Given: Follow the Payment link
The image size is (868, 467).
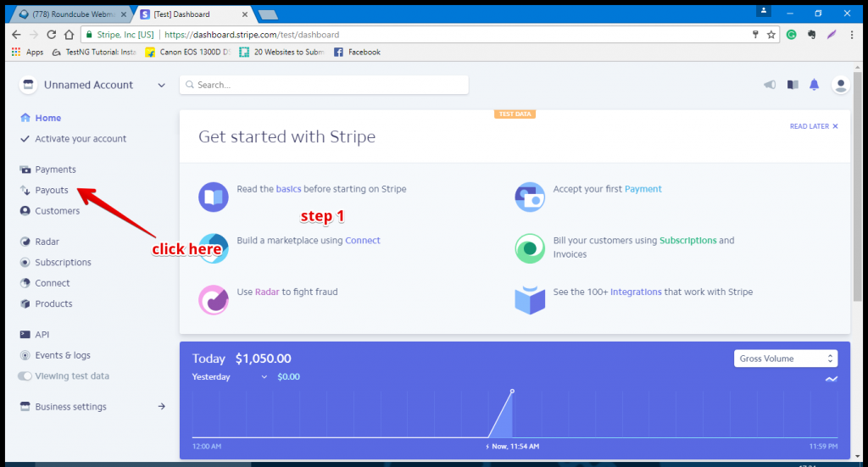Looking at the screenshot, I should 643,189.
